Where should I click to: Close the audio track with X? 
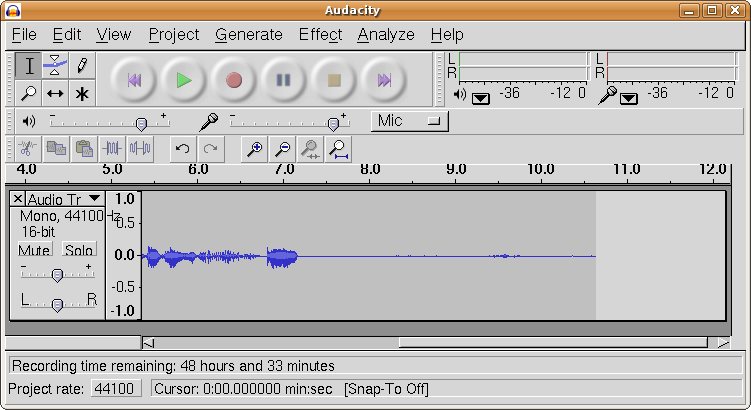tap(17, 199)
